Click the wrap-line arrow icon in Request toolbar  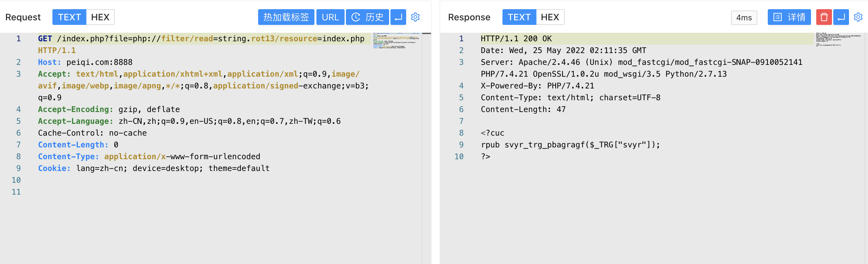tap(398, 17)
